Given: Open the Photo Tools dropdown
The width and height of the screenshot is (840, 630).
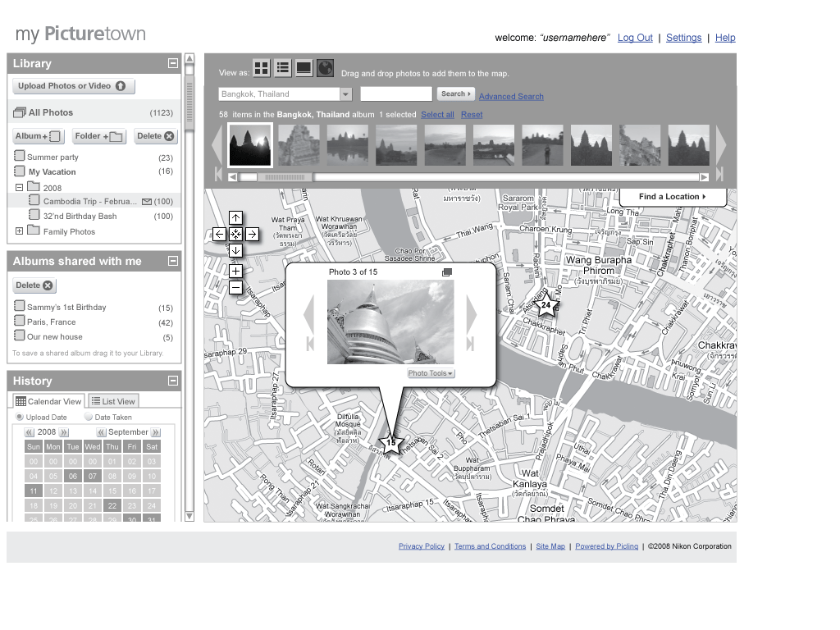Looking at the screenshot, I should (x=431, y=374).
